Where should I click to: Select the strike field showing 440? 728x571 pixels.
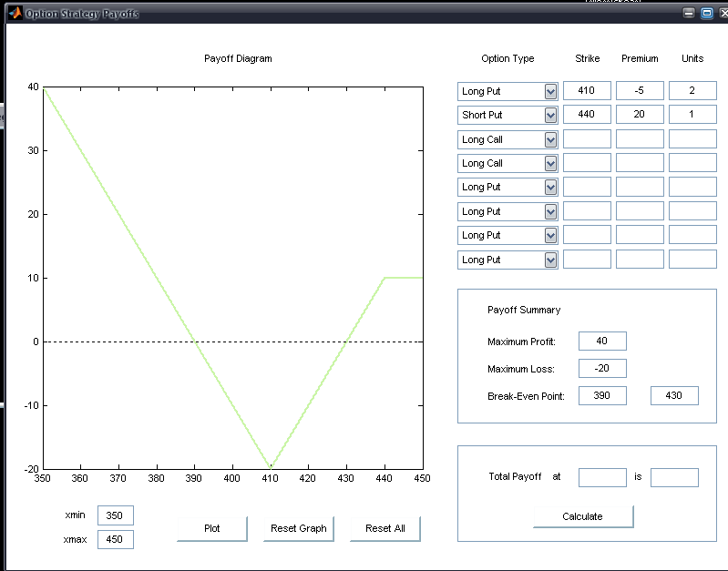(587, 114)
